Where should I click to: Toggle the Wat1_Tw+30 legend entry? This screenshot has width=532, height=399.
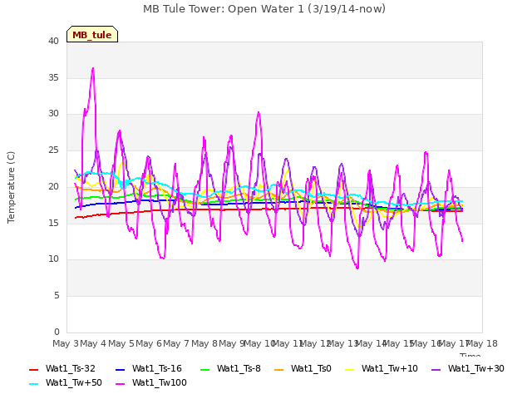(467, 368)
